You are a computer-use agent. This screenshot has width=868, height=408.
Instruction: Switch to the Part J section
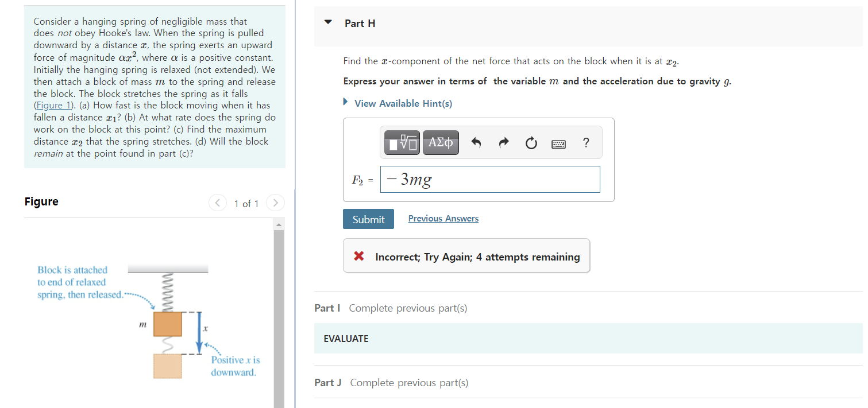pyautogui.click(x=326, y=382)
